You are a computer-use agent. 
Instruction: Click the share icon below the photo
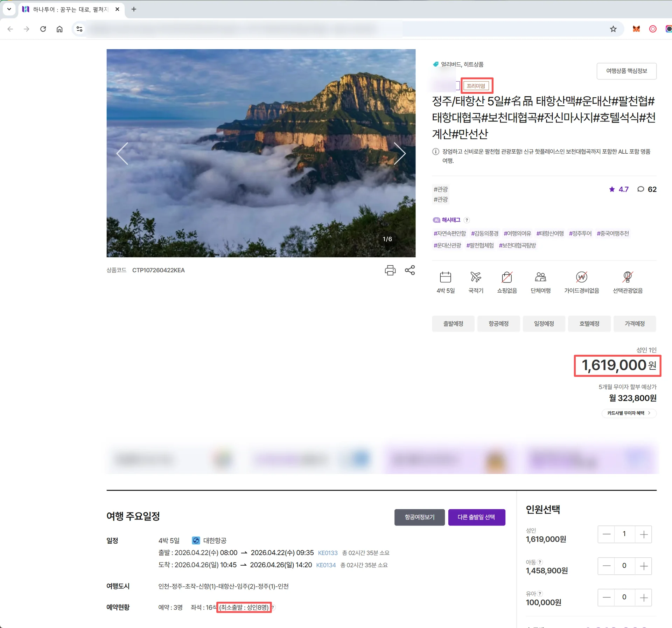pos(409,270)
